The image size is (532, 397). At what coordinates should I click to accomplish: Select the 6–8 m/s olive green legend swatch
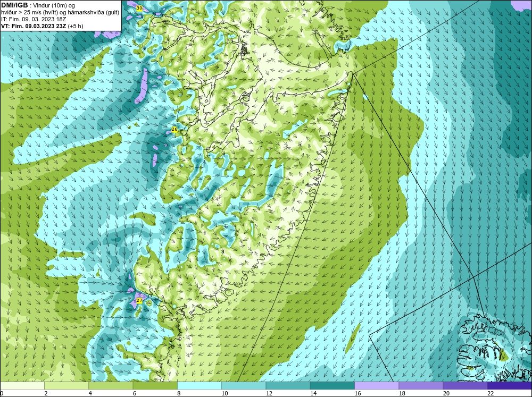(x=155, y=386)
